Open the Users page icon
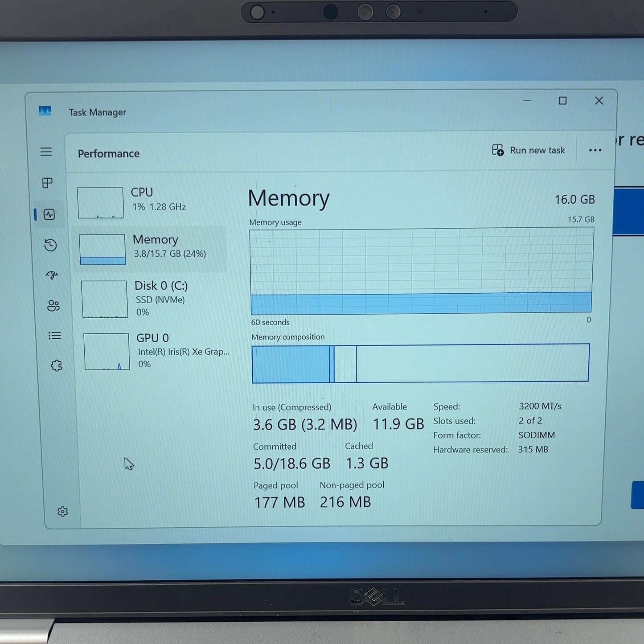Image resolution: width=644 pixels, height=644 pixels. click(x=53, y=305)
